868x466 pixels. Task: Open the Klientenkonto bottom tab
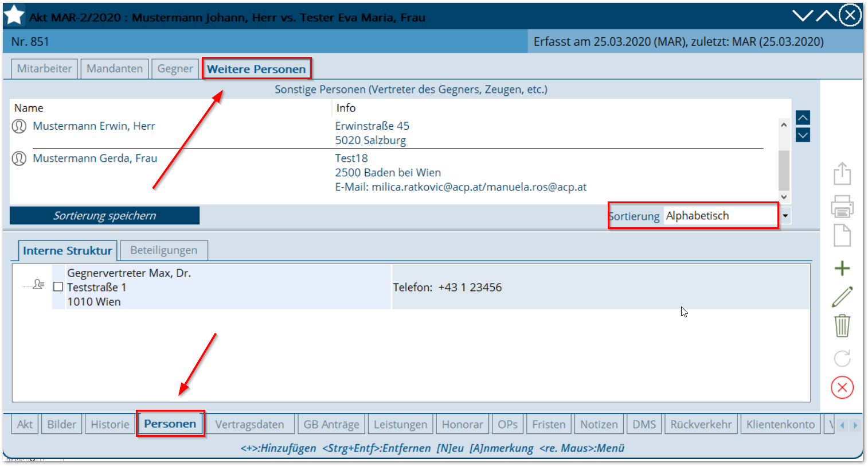point(781,425)
